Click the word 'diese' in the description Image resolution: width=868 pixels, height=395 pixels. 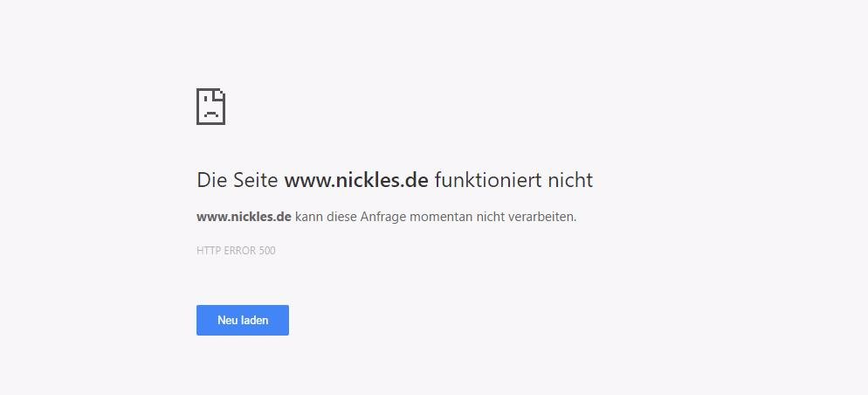pos(341,217)
